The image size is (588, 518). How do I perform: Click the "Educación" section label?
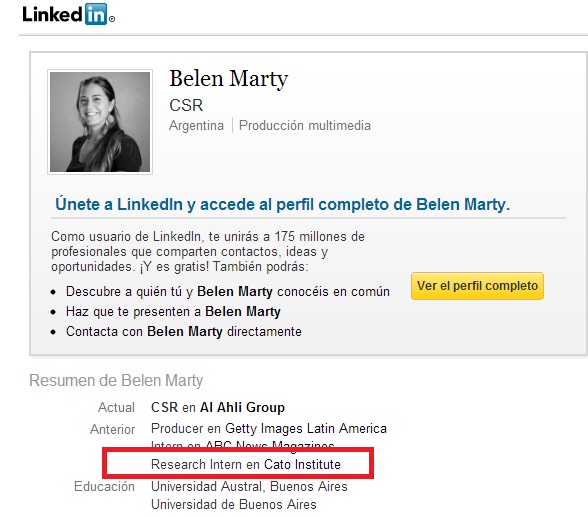coord(104,486)
